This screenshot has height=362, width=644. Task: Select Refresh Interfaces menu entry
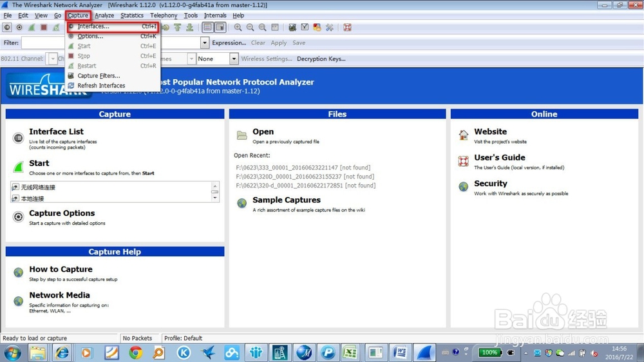(113, 86)
